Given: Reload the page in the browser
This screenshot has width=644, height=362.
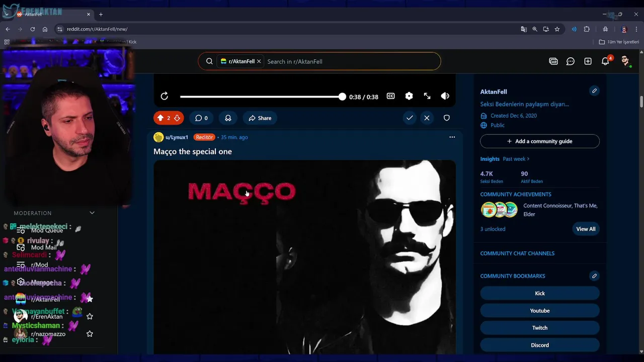Looking at the screenshot, I should click(33, 29).
